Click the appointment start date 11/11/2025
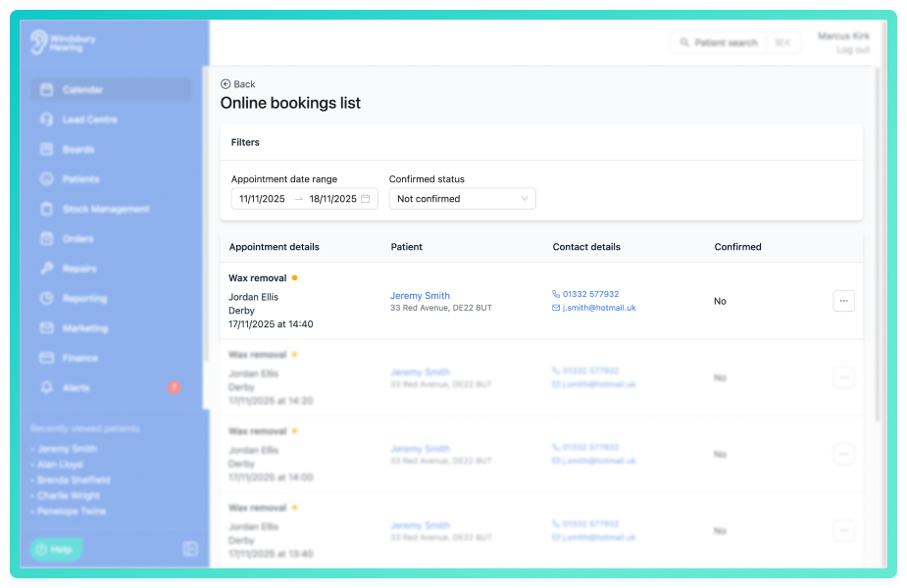This screenshot has width=907, height=588. [x=262, y=199]
